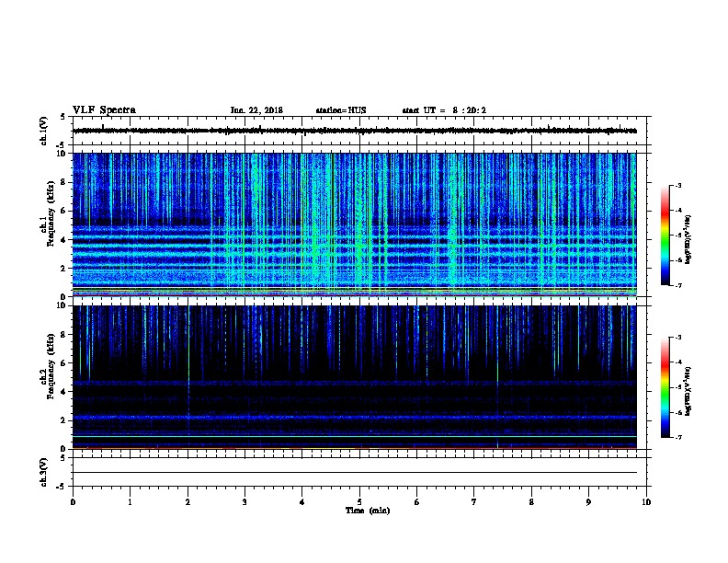728x563 pixels.
Task: Click time axis tick label "3"
Action: (x=245, y=502)
